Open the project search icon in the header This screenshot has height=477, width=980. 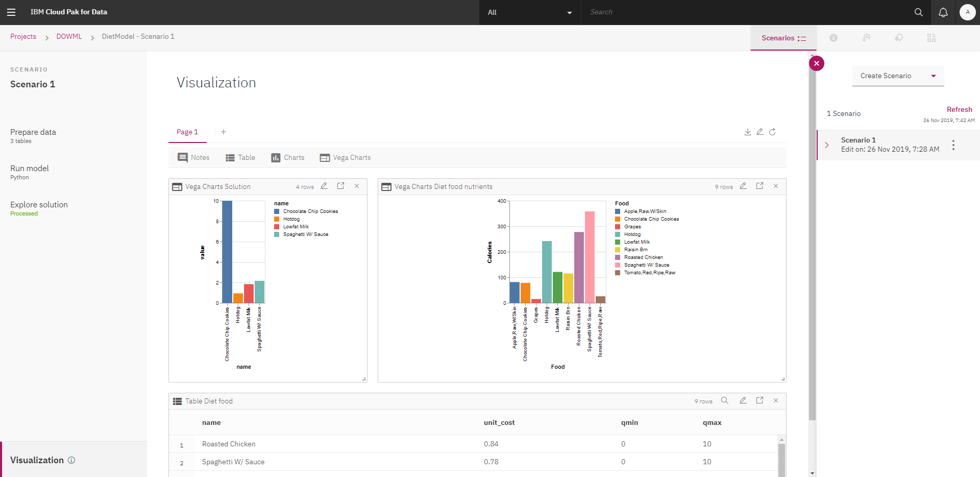click(x=919, y=12)
